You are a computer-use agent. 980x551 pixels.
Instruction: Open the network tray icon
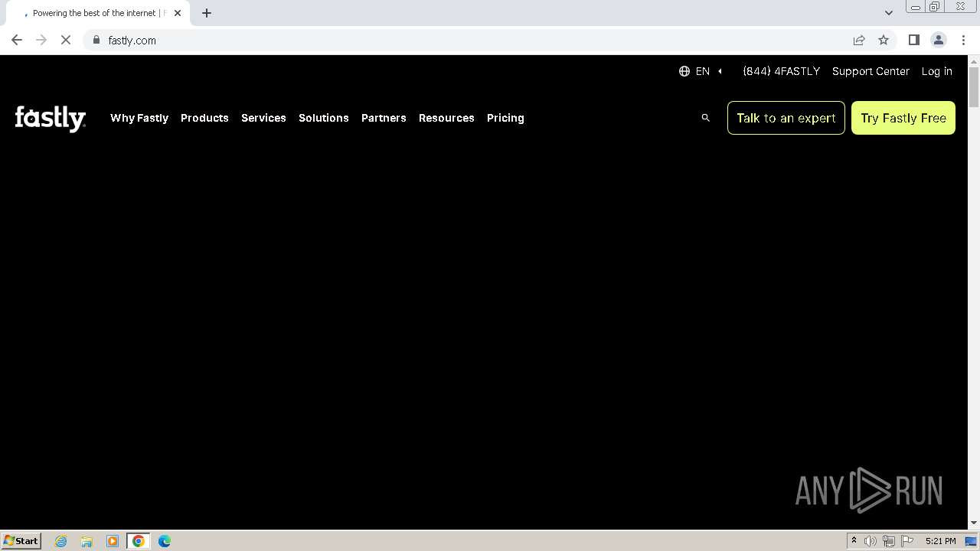point(889,541)
